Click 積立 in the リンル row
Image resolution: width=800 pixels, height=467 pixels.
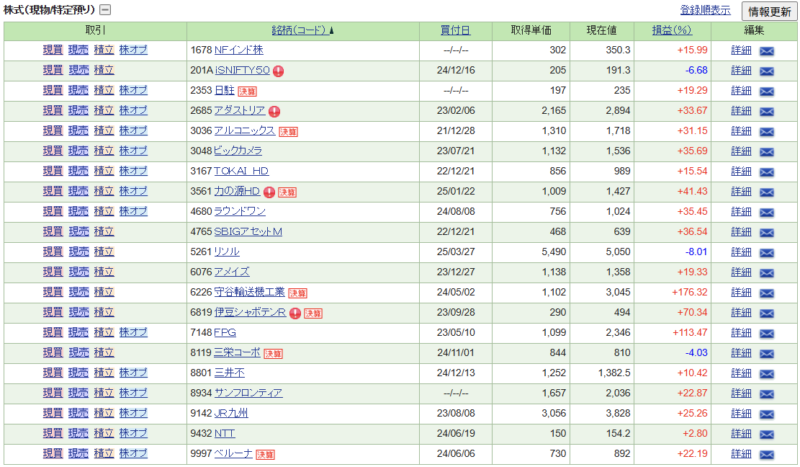(x=104, y=252)
